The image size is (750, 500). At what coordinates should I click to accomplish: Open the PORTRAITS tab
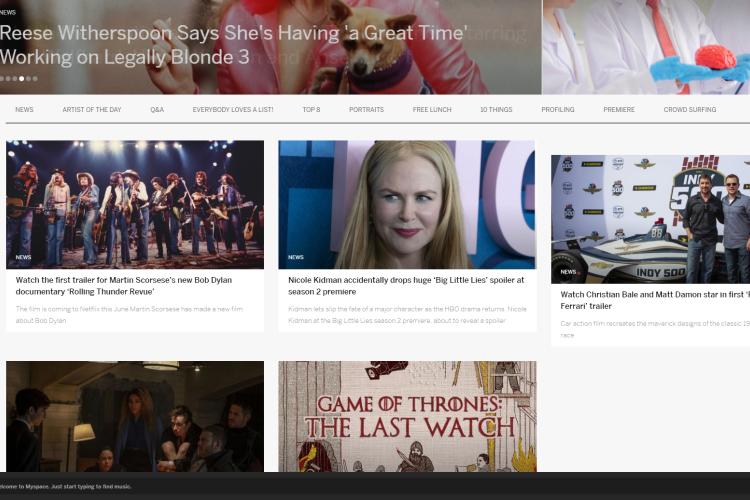click(x=366, y=110)
